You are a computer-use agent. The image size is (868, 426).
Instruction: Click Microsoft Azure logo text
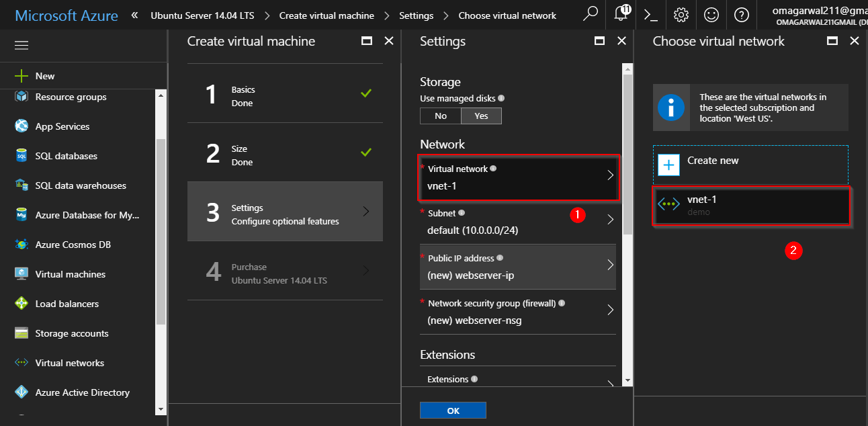[67, 15]
